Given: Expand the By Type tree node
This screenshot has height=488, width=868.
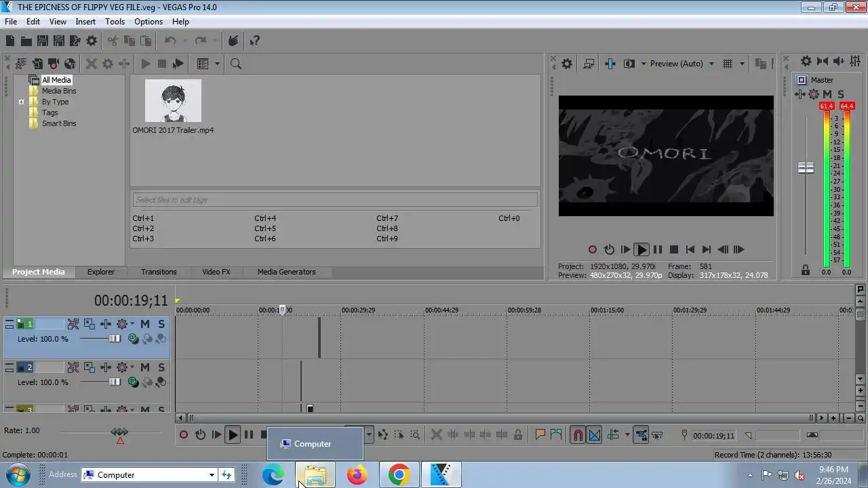Looking at the screenshot, I should (21, 102).
